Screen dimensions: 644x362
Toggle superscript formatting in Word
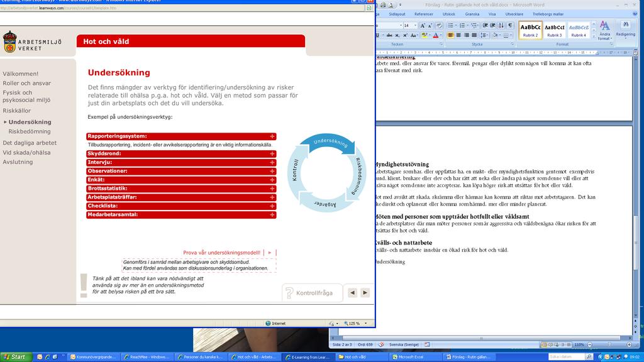tap(405, 35)
